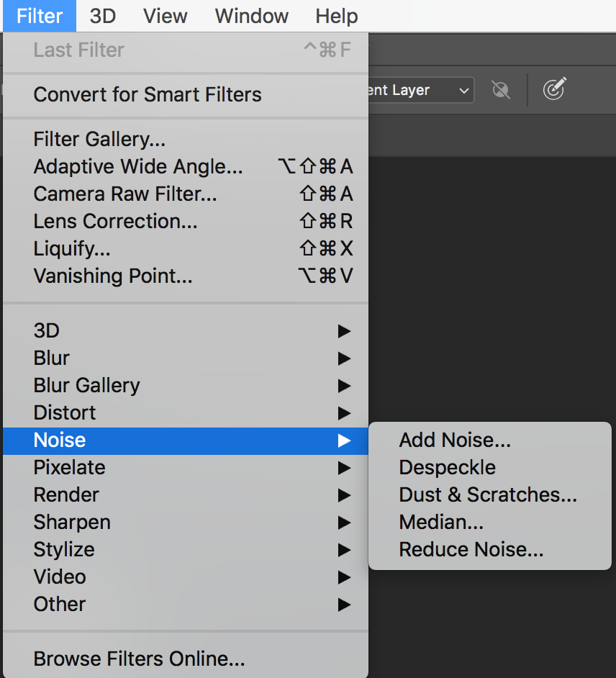Expand the Pixelate submenu
The height and width of the screenshot is (678, 616).
[x=186, y=468]
